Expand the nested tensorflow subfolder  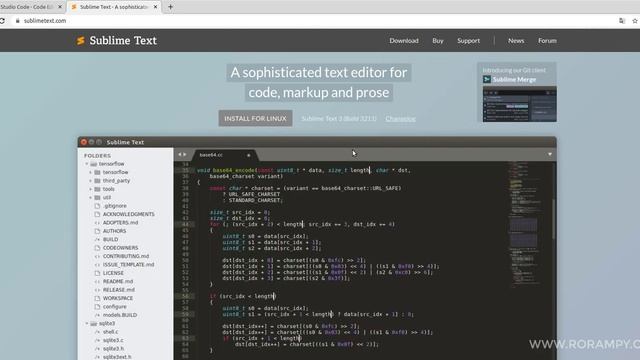pyautogui.click(x=91, y=172)
